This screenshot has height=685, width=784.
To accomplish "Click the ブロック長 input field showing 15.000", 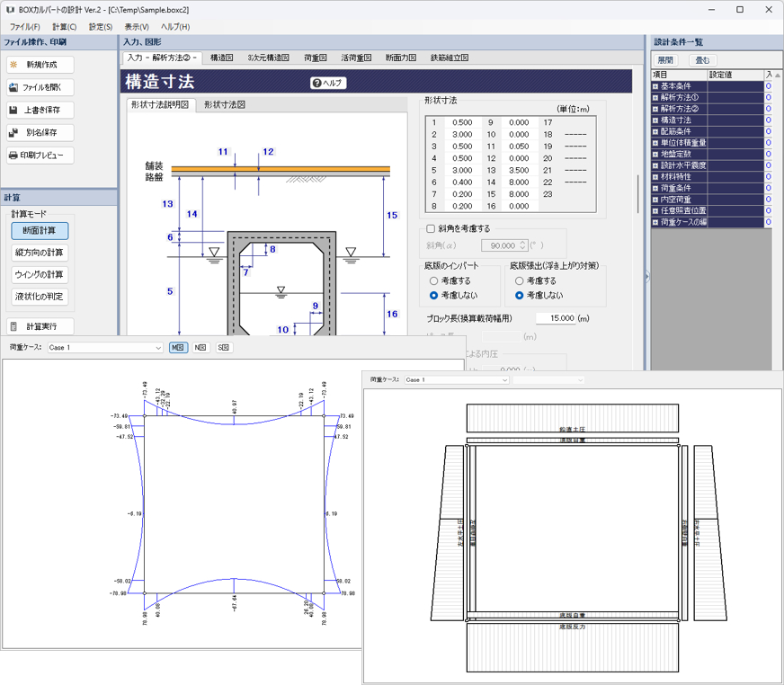I will point(556,318).
